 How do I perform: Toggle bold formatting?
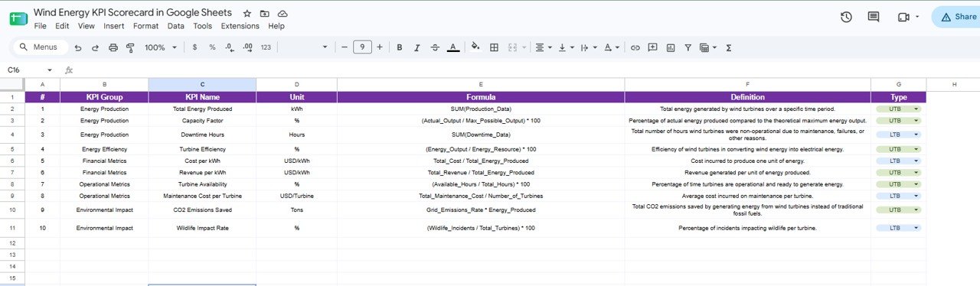click(x=400, y=47)
